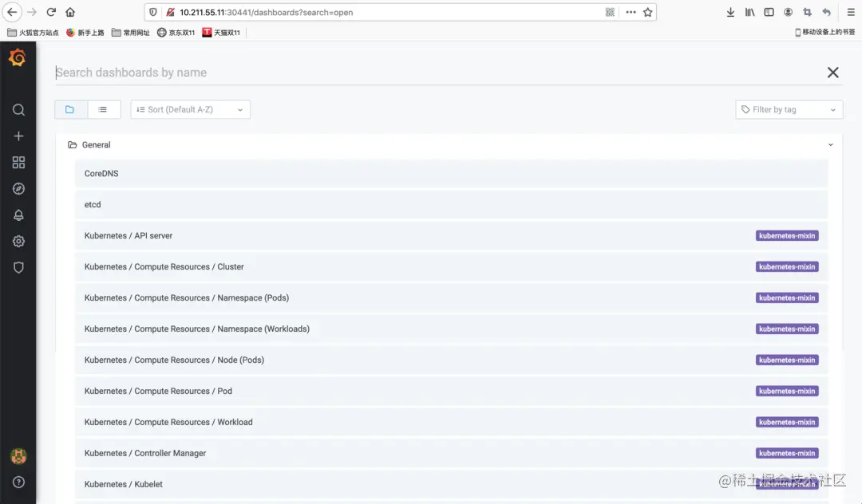
Task: Open the Compute Resources / Node (Pods) dashboard
Action: 451,360
